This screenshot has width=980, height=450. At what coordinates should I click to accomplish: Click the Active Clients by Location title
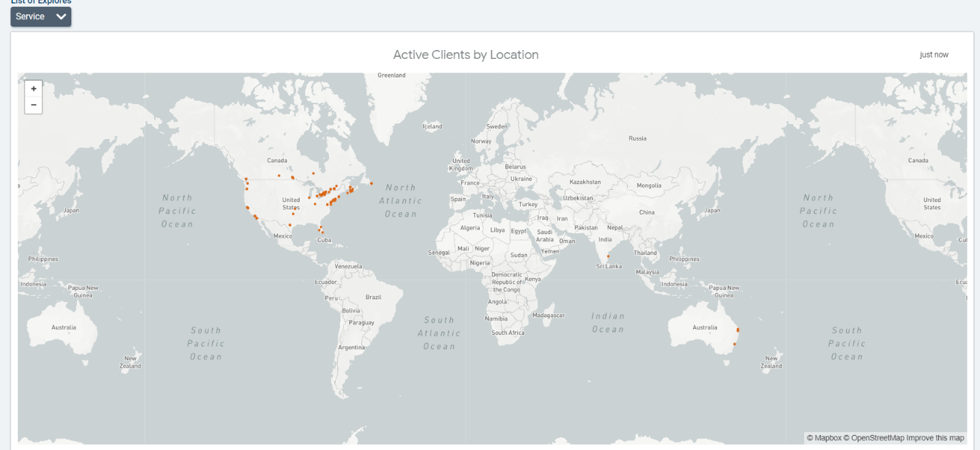(466, 55)
